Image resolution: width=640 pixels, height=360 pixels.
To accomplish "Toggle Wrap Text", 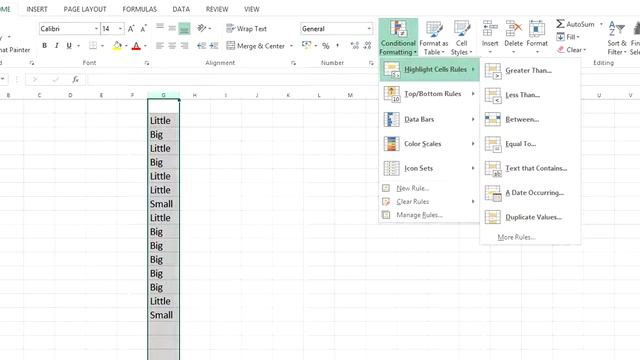I will (246, 29).
